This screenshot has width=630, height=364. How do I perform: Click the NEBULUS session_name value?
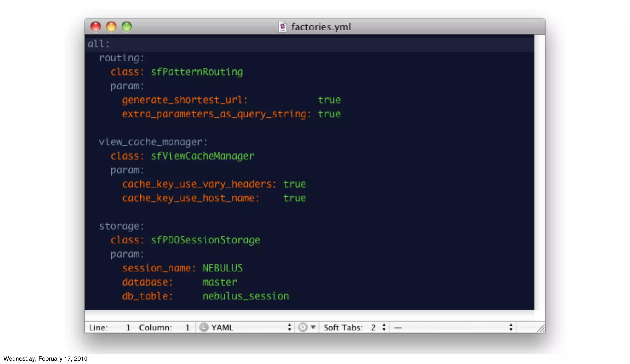pyautogui.click(x=222, y=268)
